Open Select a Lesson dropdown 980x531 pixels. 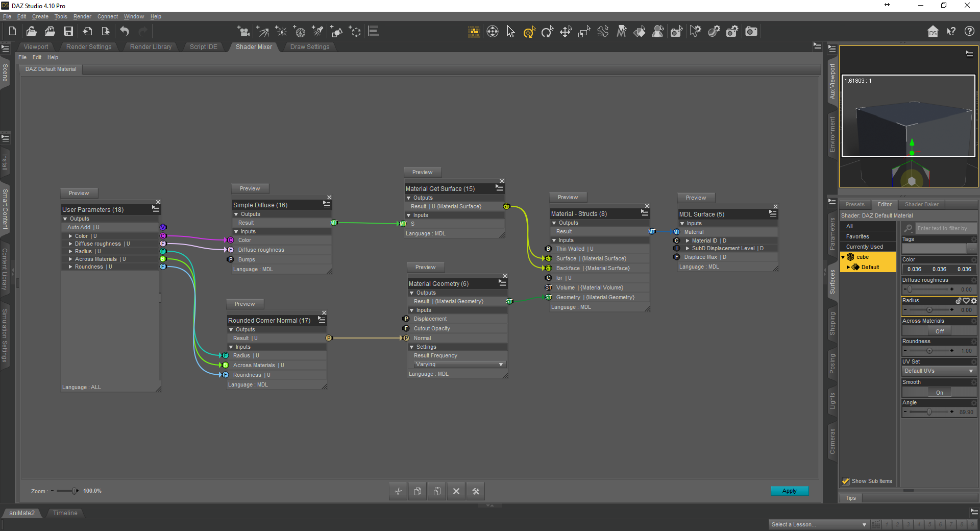(x=819, y=524)
